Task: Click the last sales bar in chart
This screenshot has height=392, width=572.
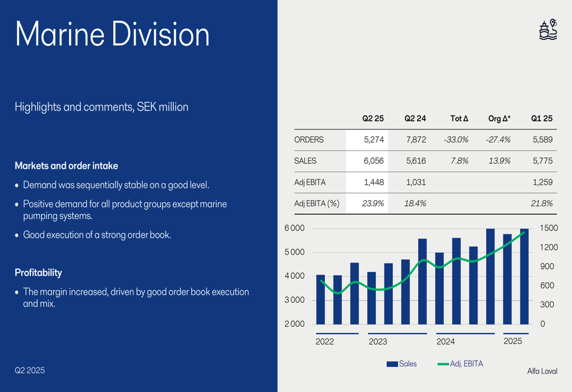Action: pos(524,276)
